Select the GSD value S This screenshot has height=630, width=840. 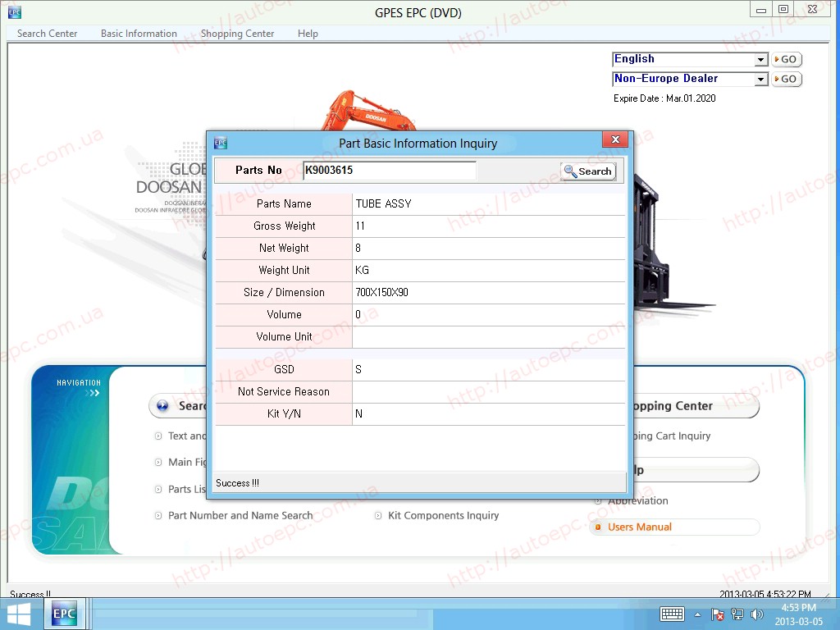point(358,370)
